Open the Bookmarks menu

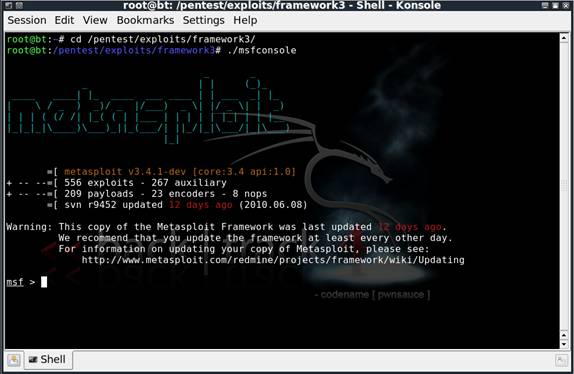coord(145,20)
